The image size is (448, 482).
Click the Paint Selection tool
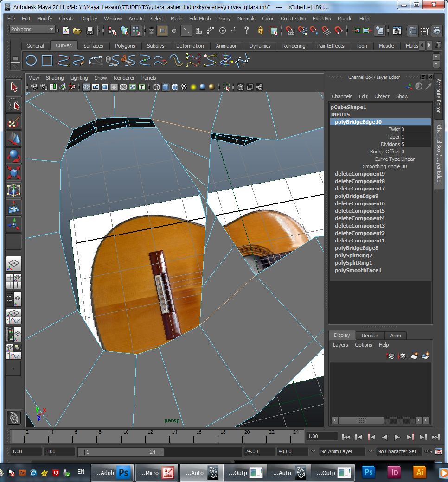pos(14,122)
